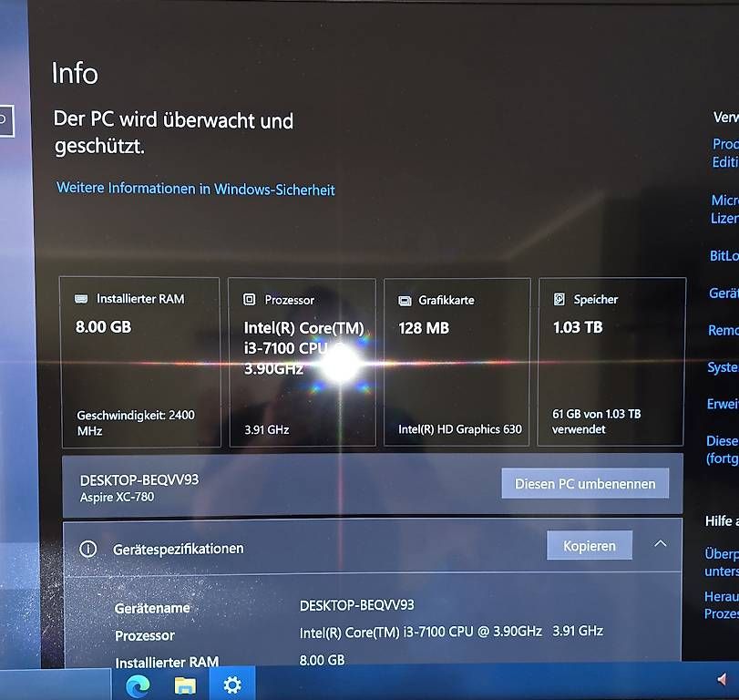Open the BitLocker link in sidebar
This screenshot has width=739, height=700.
pyautogui.click(x=724, y=255)
